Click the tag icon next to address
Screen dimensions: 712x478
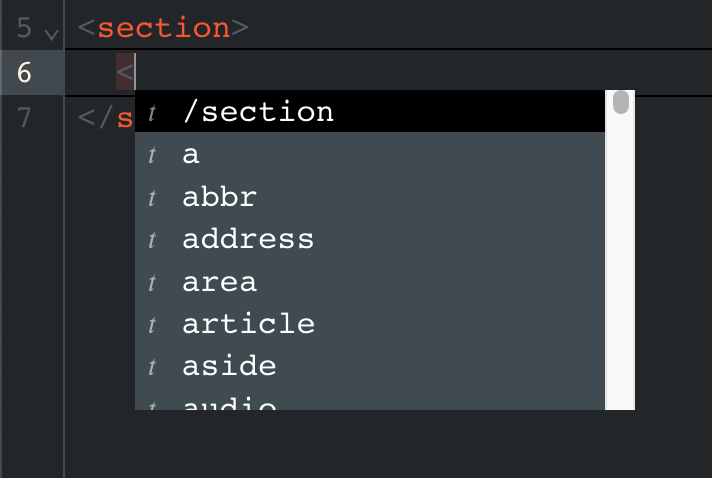click(x=152, y=240)
